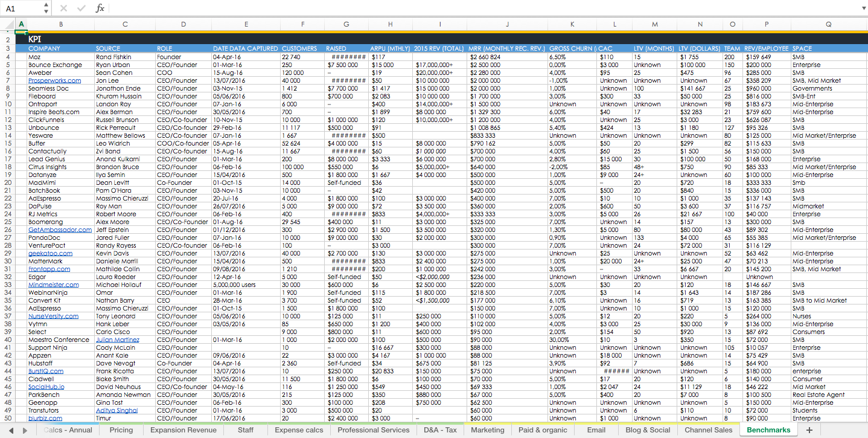Select column B header

pos(60,24)
